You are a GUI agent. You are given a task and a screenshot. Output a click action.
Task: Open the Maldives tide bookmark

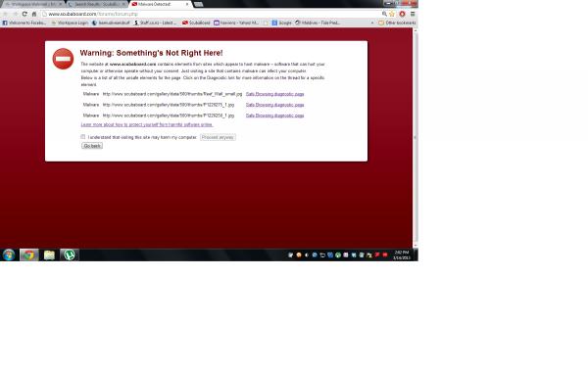pos(318,23)
